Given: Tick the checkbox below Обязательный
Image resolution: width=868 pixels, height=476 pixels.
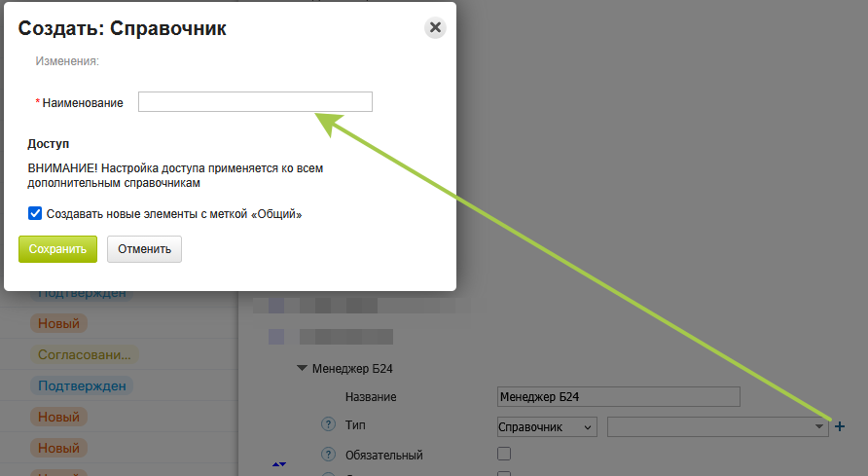Looking at the screenshot, I should click(504, 474).
